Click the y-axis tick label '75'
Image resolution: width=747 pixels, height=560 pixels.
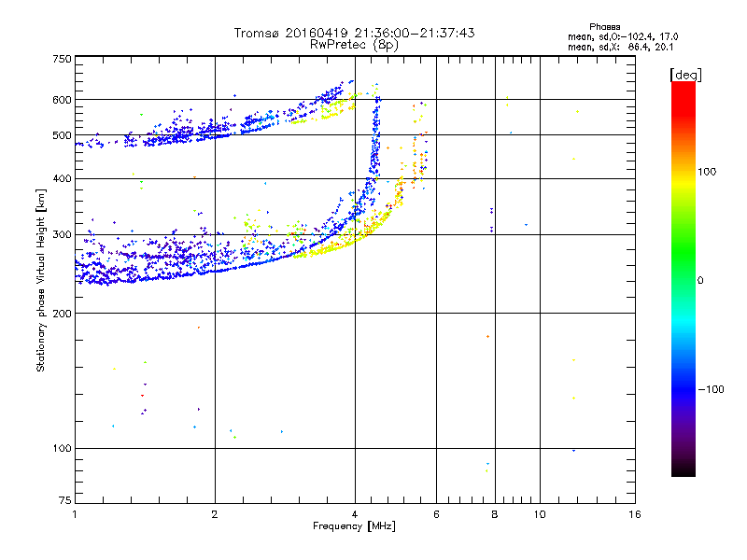(65, 500)
